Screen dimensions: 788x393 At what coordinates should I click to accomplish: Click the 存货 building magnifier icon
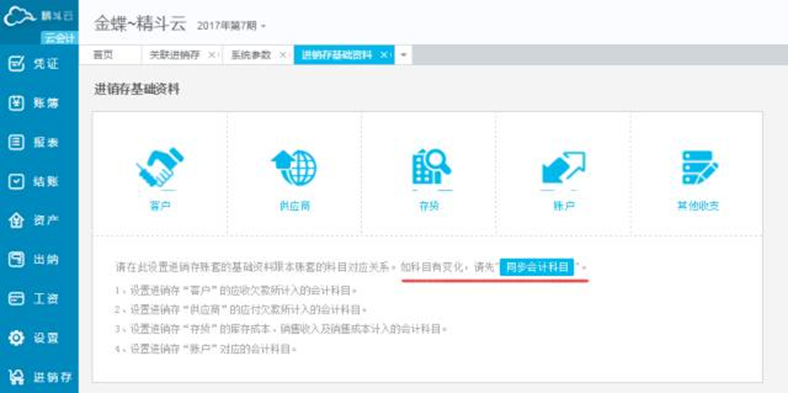(431, 168)
